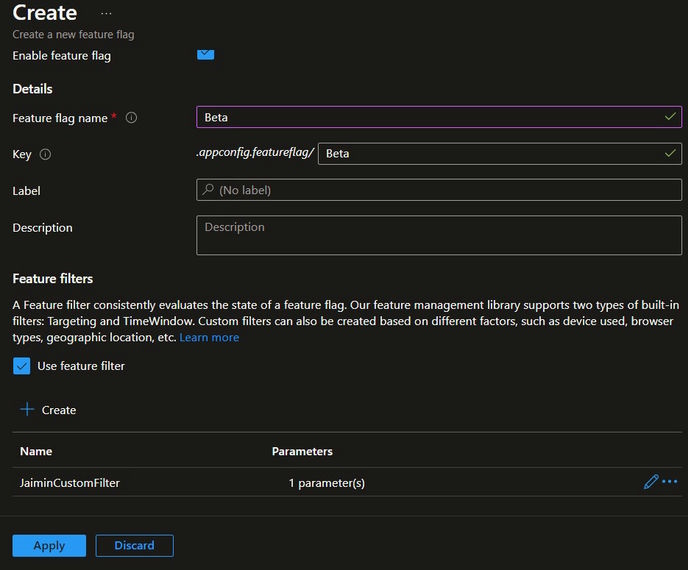Edit JaiminCustomFilter using the pencil icon
This screenshot has height=570, width=688.
pos(651,482)
